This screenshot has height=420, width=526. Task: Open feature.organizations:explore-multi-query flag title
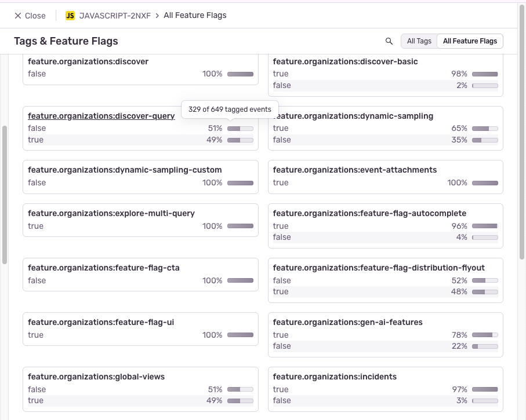click(x=111, y=213)
